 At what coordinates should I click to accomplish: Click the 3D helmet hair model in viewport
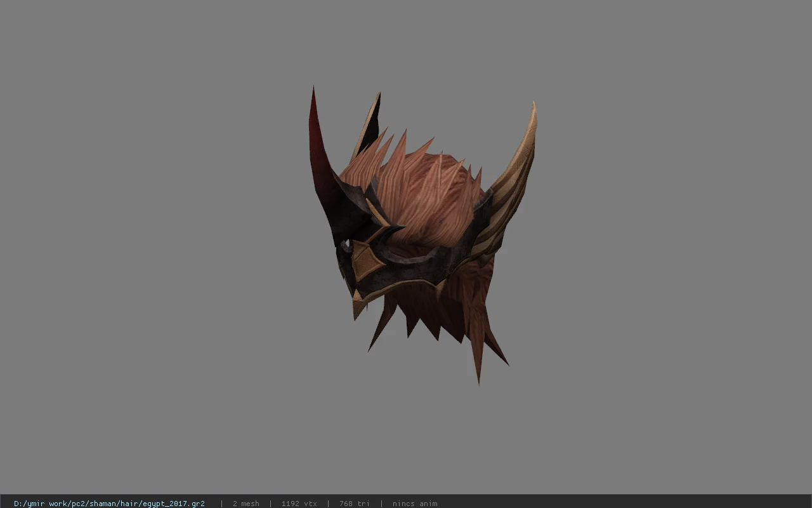422,235
